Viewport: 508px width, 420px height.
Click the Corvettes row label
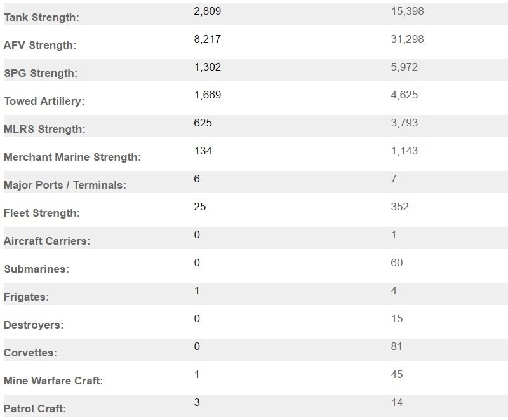pos(30,353)
